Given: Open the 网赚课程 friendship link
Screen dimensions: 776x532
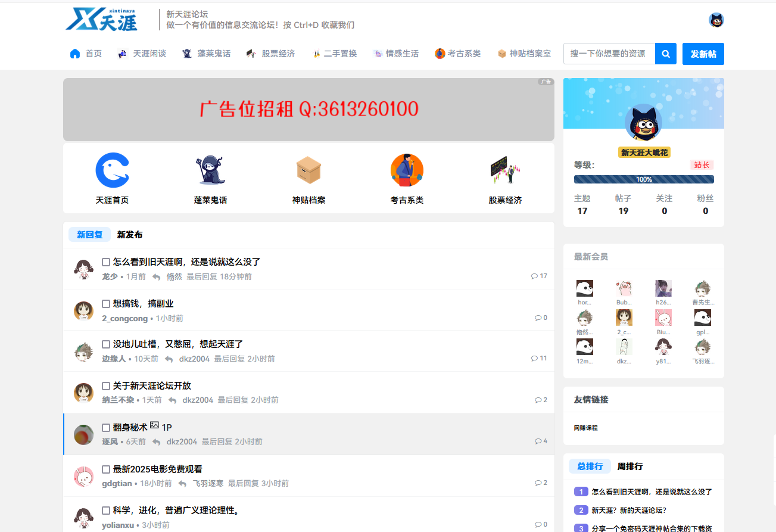Looking at the screenshot, I should [585, 428].
